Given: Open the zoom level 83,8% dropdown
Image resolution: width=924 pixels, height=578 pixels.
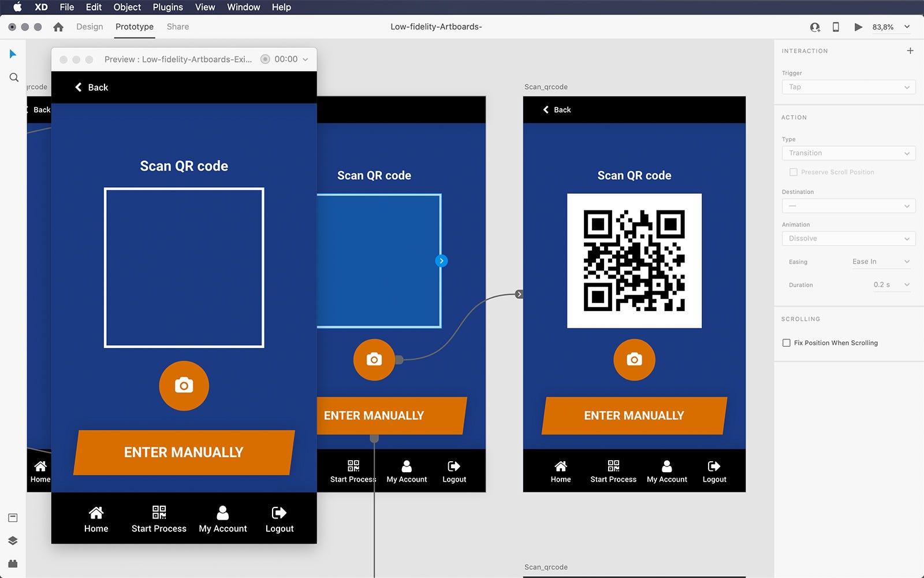Looking at the screenshot, I should (891, 27).
